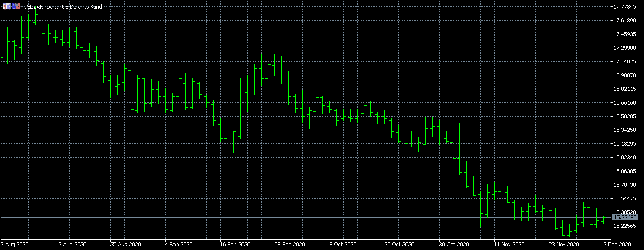Image resolution: width=644 pixels, height=251 pixels.
Task: Select the '20 Oct 2020' time axis label
Action: 400,245
